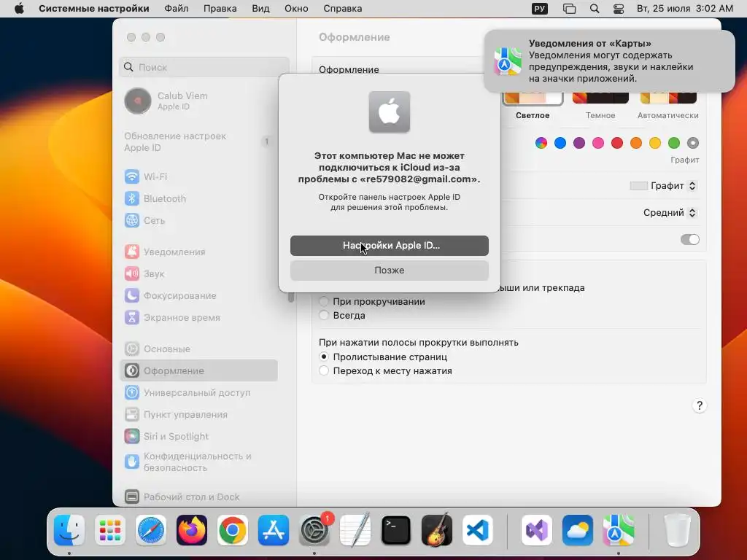
Task: Click the Поиск search field
Action: click(204, 67)
